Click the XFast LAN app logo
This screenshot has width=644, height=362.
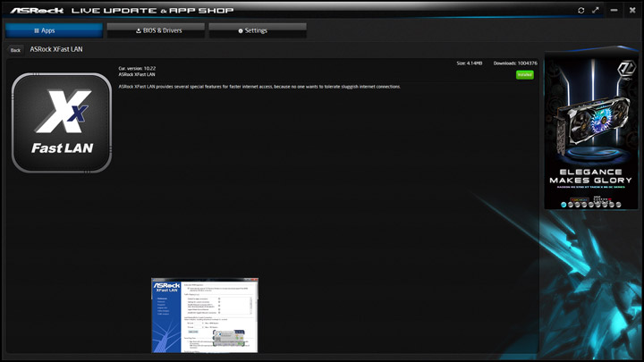[x=62, y=122]
